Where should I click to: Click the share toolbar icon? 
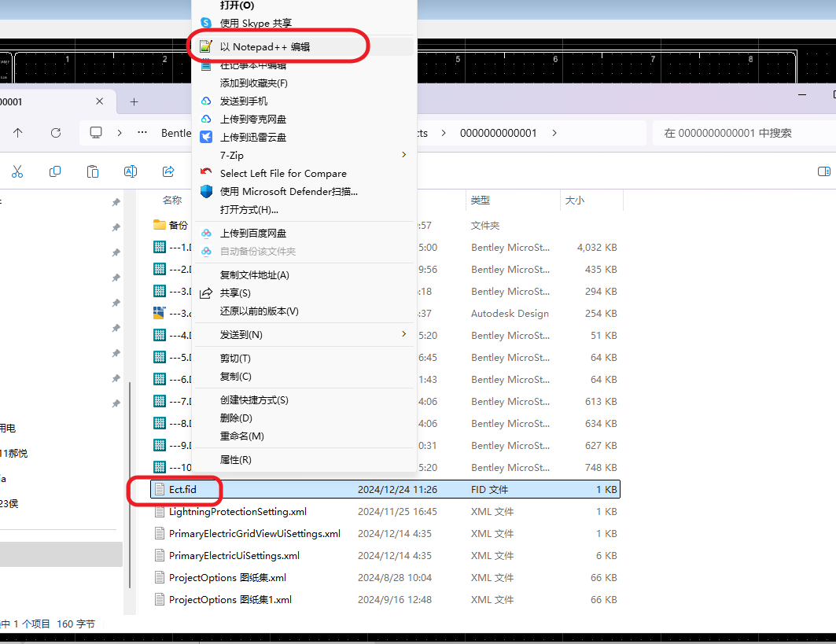pyautogui.click(x=168, y=171)
